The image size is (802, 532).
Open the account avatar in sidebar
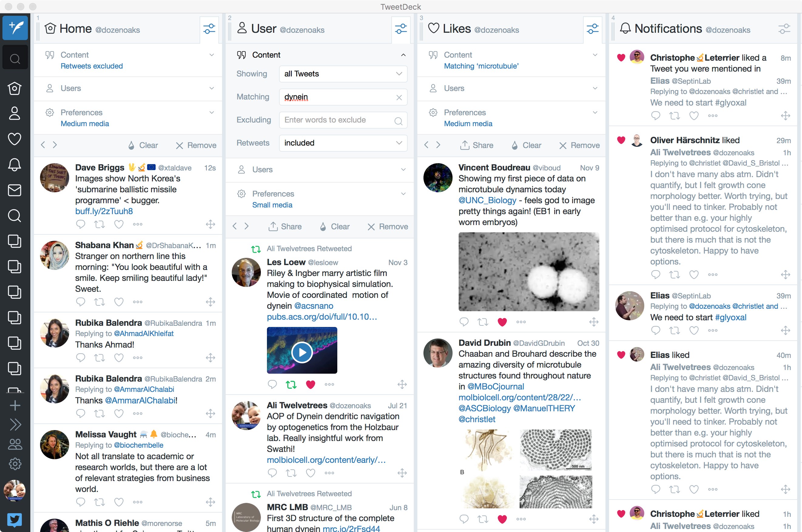coord(15,491)
